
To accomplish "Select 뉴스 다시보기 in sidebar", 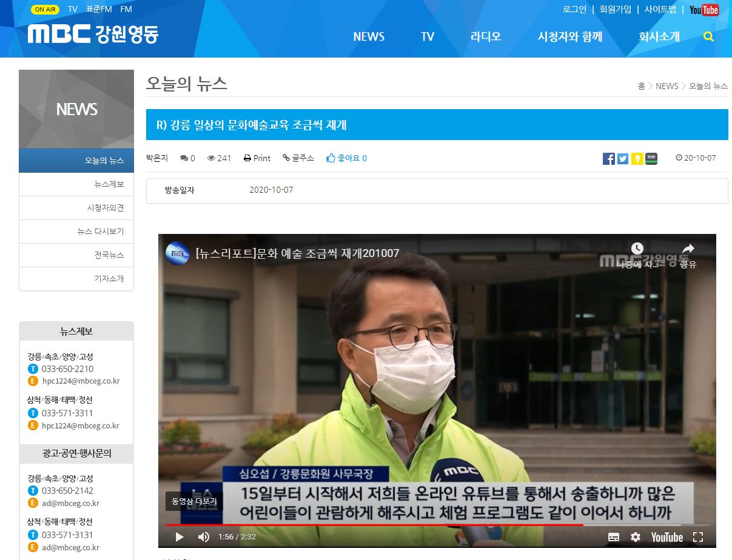I will pyautogui.click(x=76, y=232).
